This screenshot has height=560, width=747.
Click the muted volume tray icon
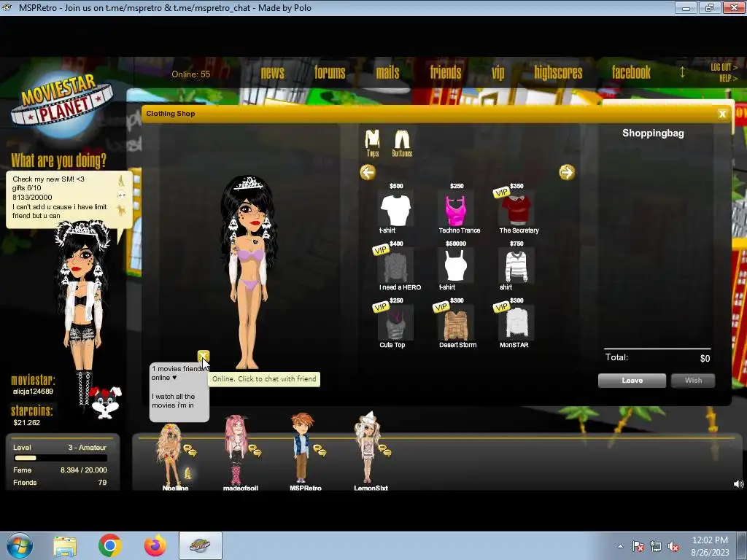click(673, 547)
